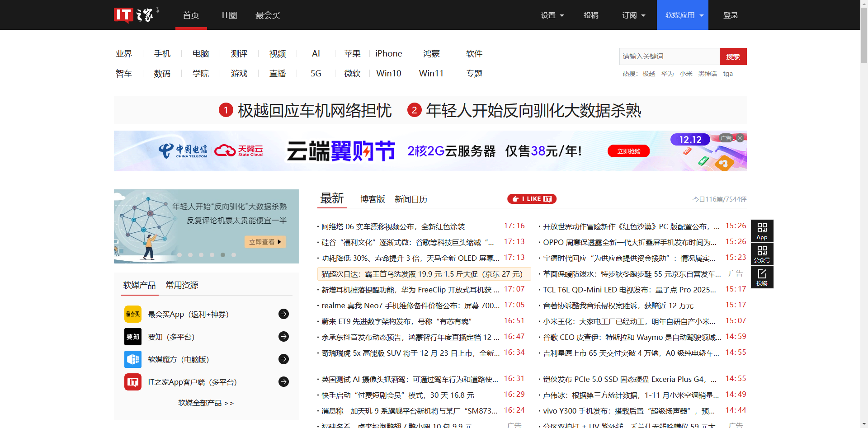Open the 软媒全部产品 link
The image size is (868, 428).
coord(206,403)
